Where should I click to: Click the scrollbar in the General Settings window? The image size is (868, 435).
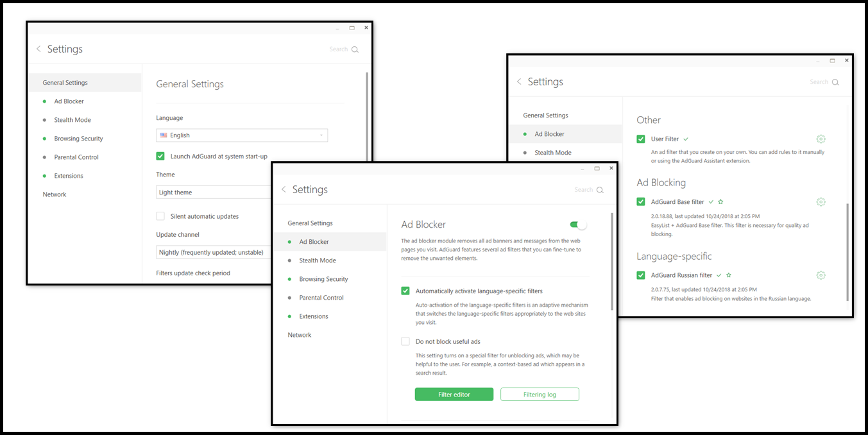pos(367,115)
